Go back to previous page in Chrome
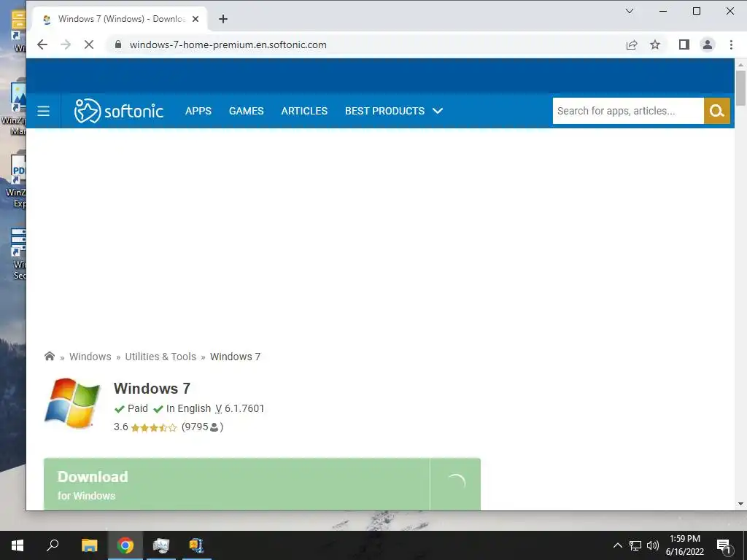The image size is (747, 560). tap(42, 44)
